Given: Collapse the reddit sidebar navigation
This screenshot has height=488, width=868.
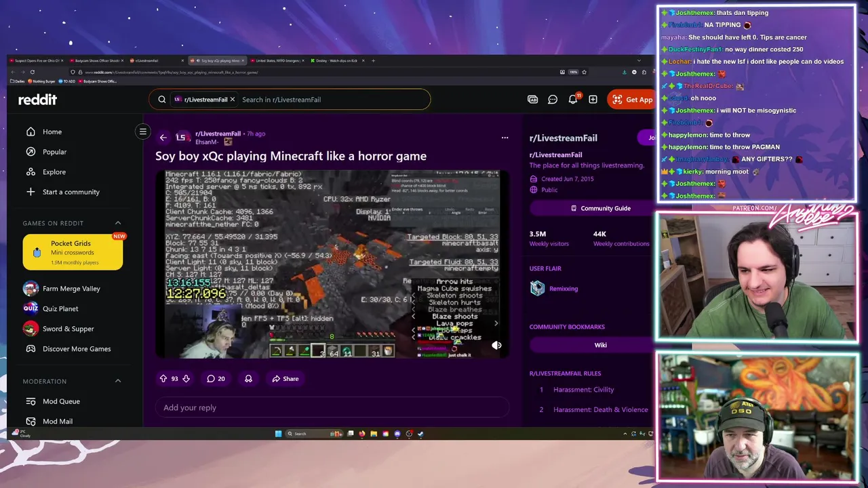Looking at the screenshot, I should click(x=142, y=131).
